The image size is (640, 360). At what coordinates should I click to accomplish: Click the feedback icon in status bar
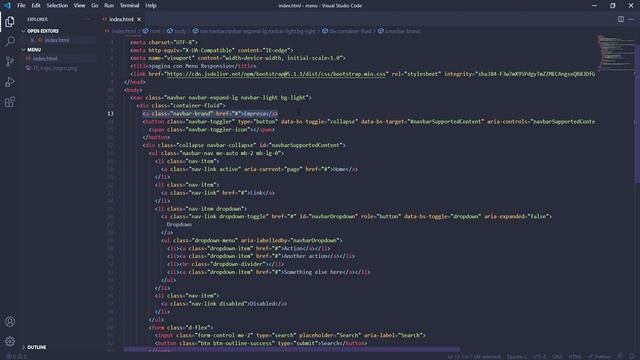620,356
